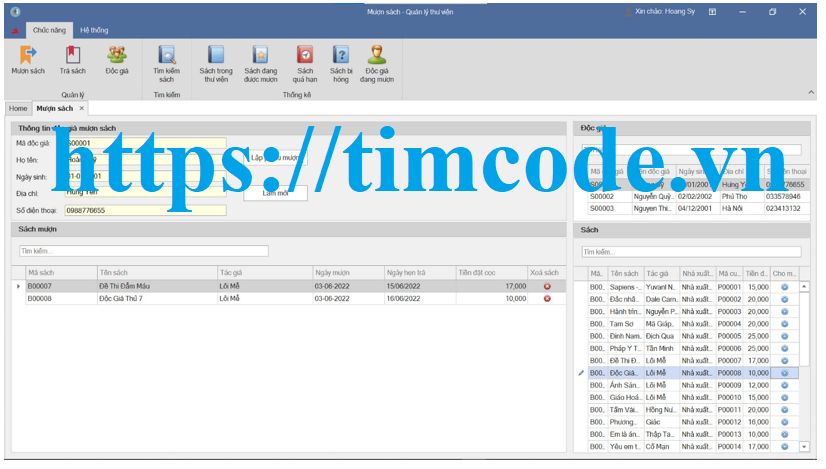The height and width of the screenshot is (469, 826).
Task: Lend the Ánh Sán... book via Cho mượn icon
Action: click(784, 385)
